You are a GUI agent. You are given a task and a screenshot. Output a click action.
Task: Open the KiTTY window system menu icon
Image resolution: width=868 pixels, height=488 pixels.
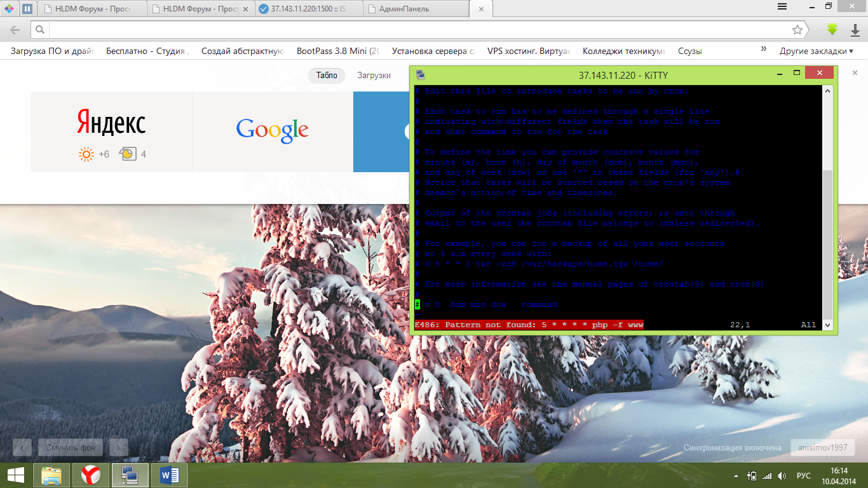point(420,75)
